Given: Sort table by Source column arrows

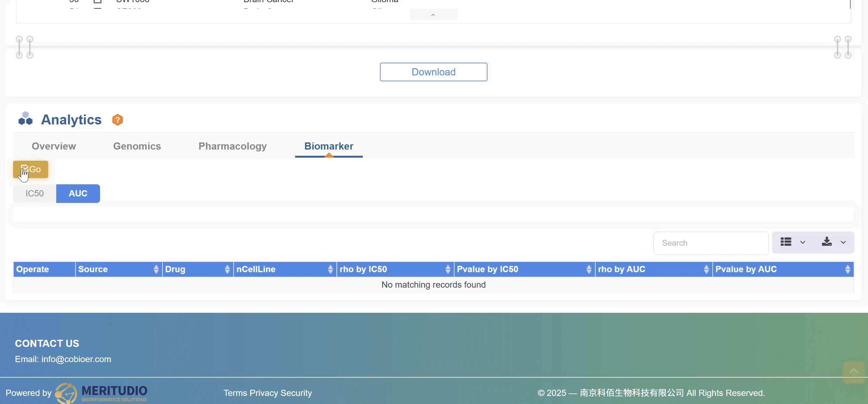Looking at the screenshot, I should point(156,269).
